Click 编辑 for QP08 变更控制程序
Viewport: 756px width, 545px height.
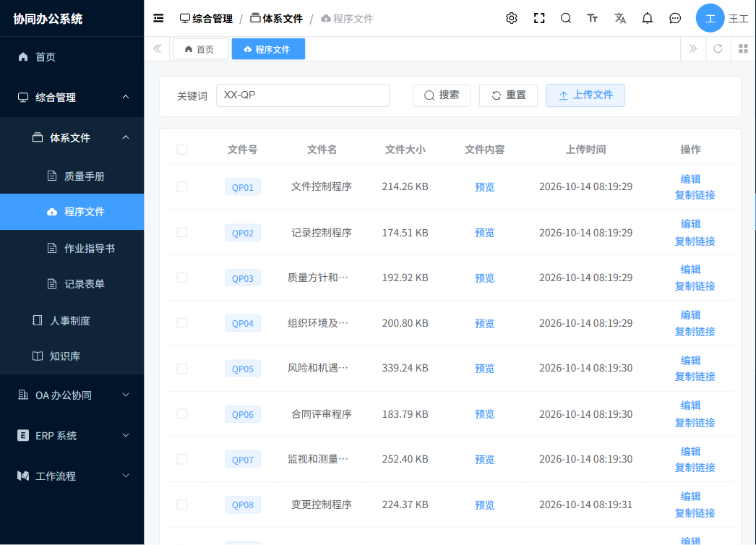[690, 497]
